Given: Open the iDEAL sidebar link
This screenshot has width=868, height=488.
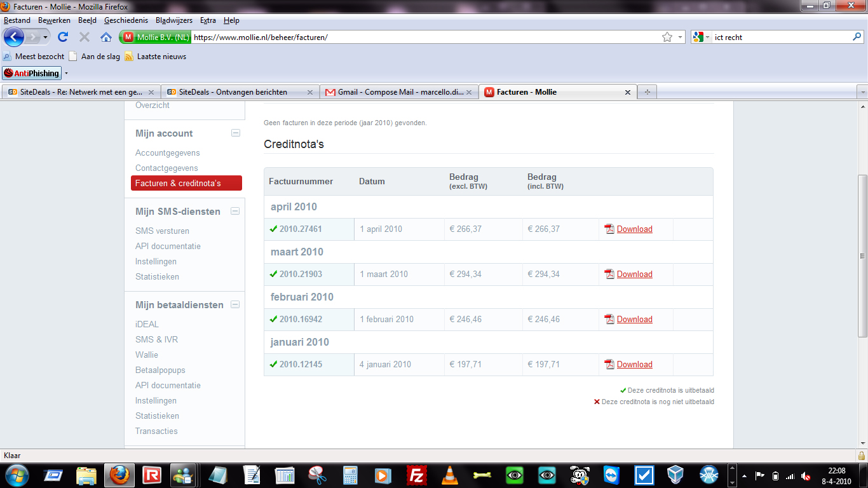Looking at the screenshot, I should tap(147, 324).
